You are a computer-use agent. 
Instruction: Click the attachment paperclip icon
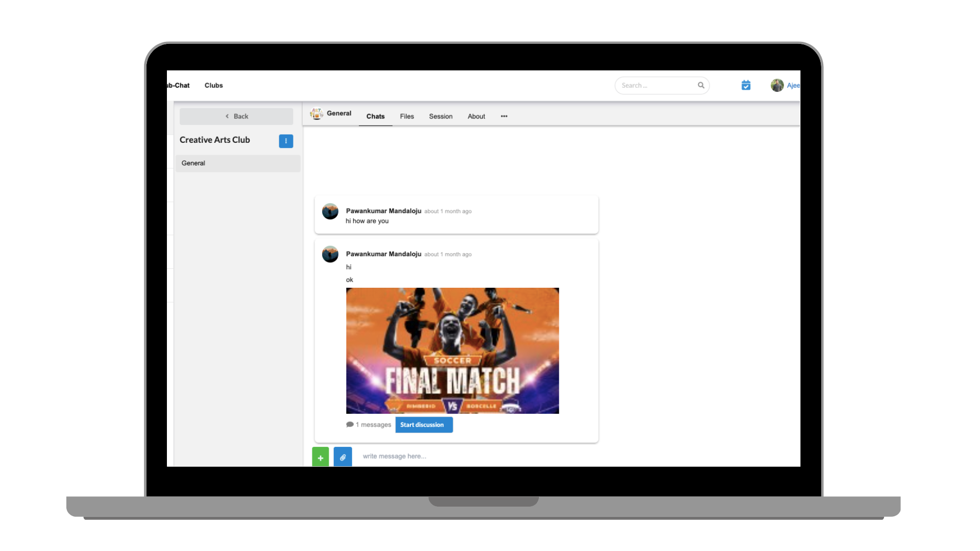(x=342, y=457)
